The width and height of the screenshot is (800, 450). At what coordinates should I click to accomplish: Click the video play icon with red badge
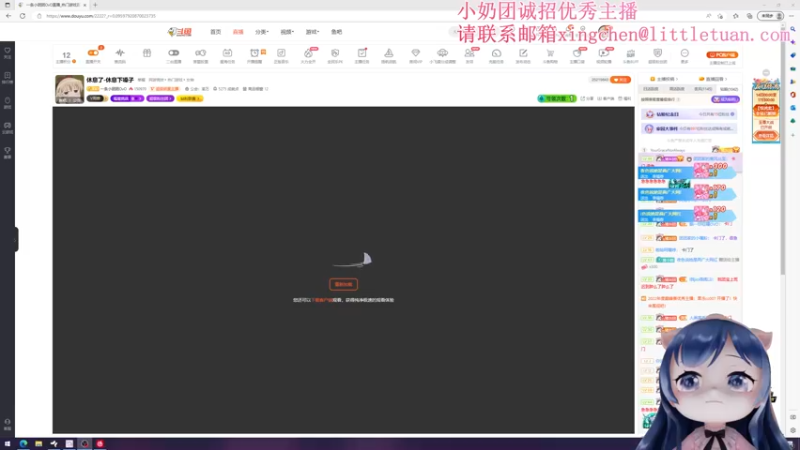(x=604, y=53)
